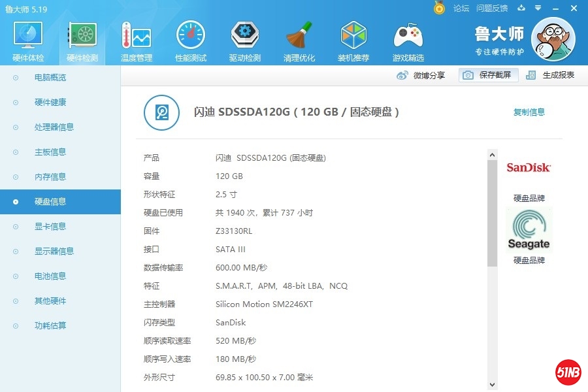Click the drive title 闪迪 SDSSDA120G heading
This screenshot has height=392, width=588.
click(296, 112)
